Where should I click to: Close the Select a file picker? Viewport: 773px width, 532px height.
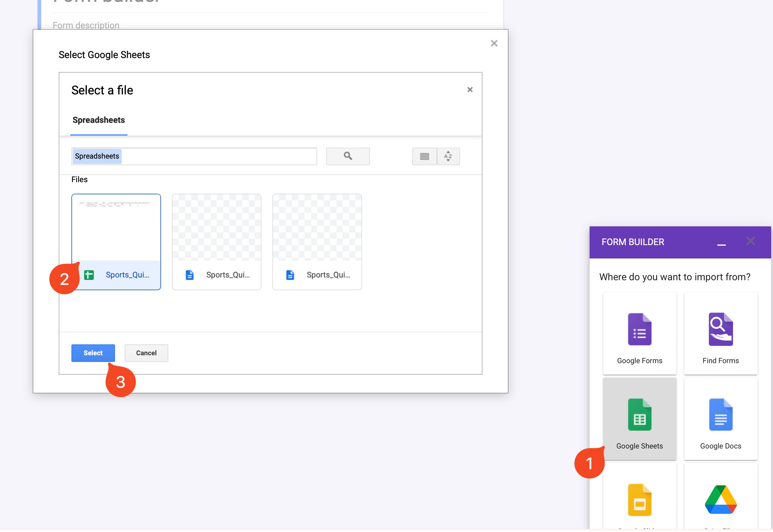pyautogui.click(x=470, y=90)
